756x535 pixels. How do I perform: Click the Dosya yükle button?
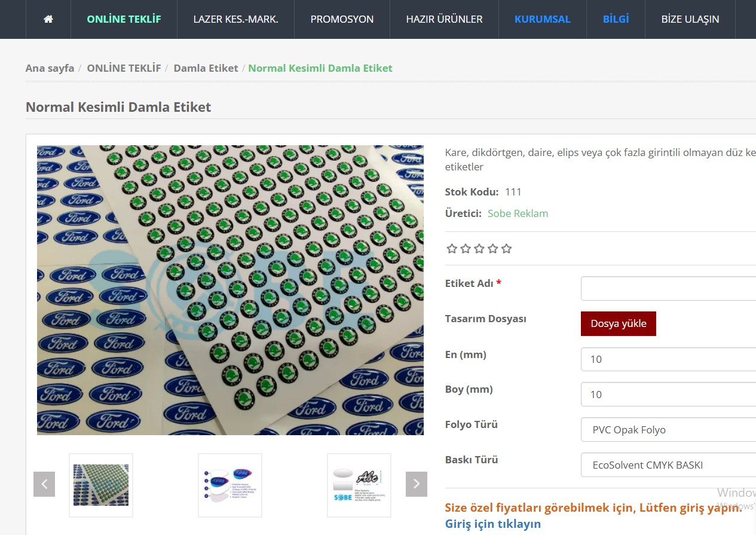619,323
